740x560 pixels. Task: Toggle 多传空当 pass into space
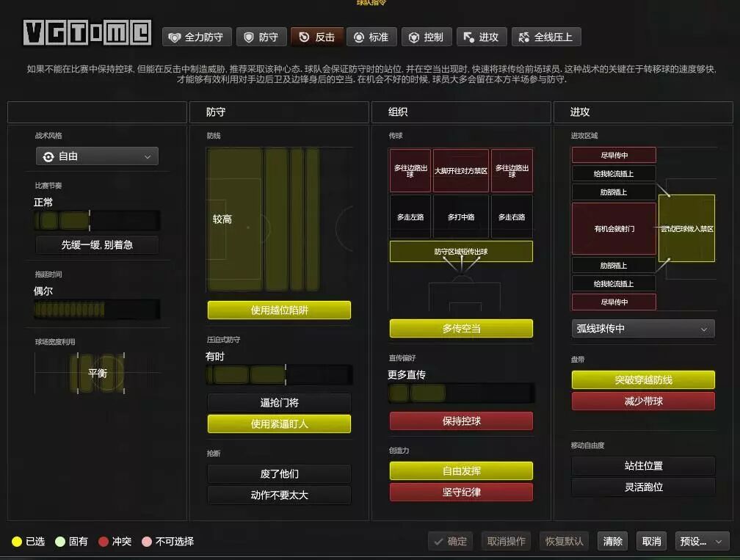461,328
